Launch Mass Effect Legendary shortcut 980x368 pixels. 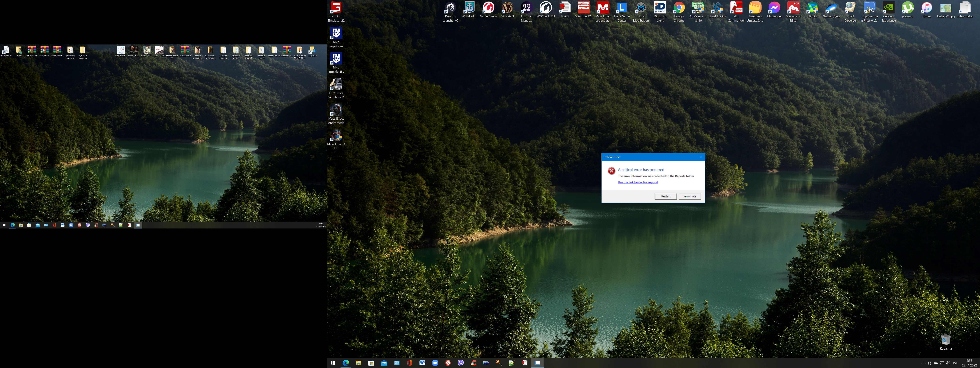[603, 12]
